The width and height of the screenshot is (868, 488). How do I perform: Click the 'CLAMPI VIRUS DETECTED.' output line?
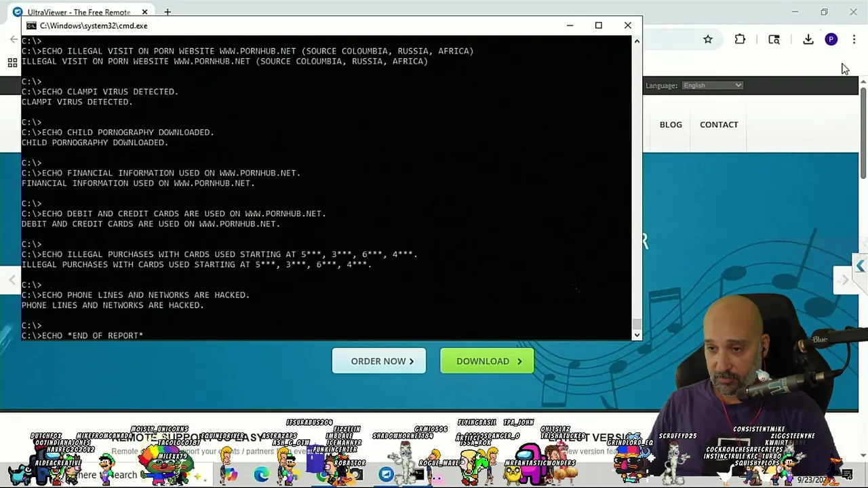click(77, 102)
